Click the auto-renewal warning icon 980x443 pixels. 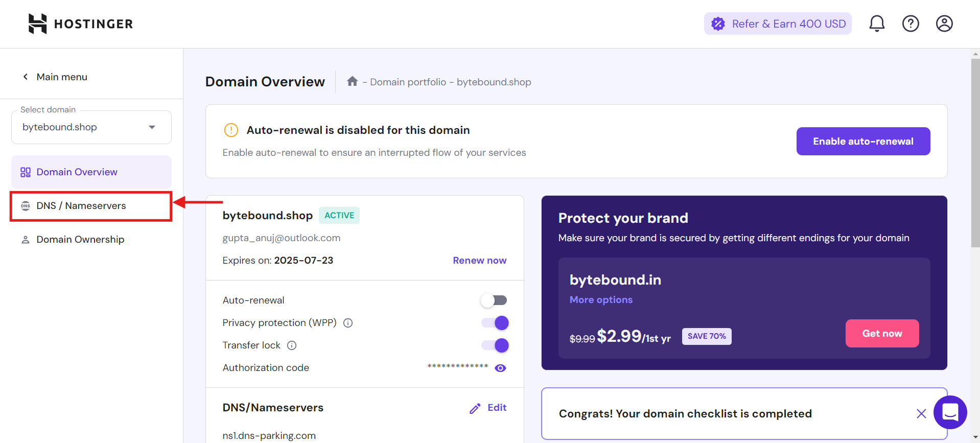[x=231, y=130]
